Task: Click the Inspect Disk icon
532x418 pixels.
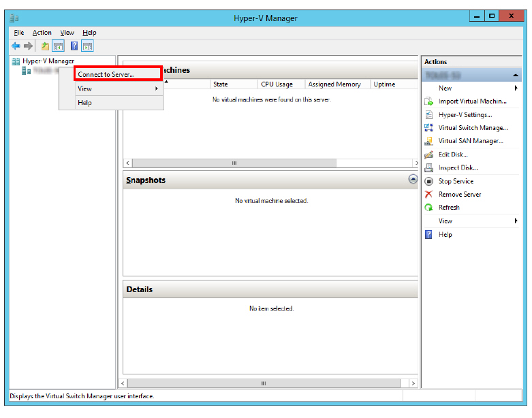Action: (429, 167)
